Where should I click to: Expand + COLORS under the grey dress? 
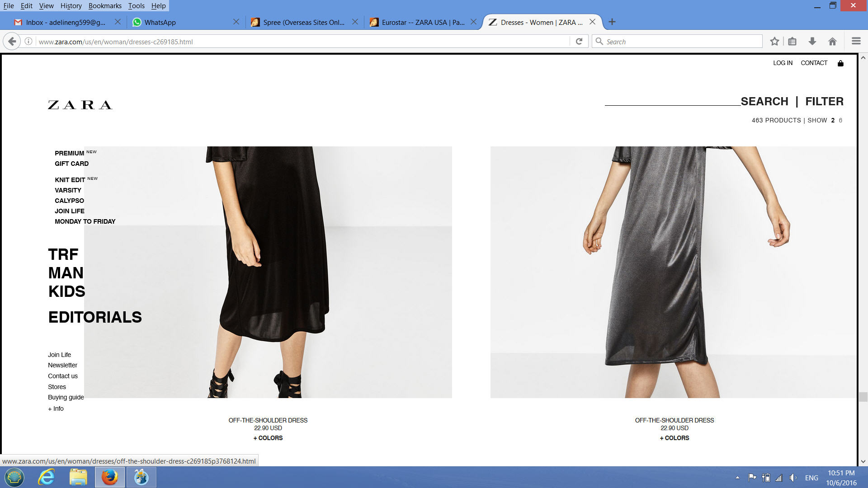pos(674,438)
